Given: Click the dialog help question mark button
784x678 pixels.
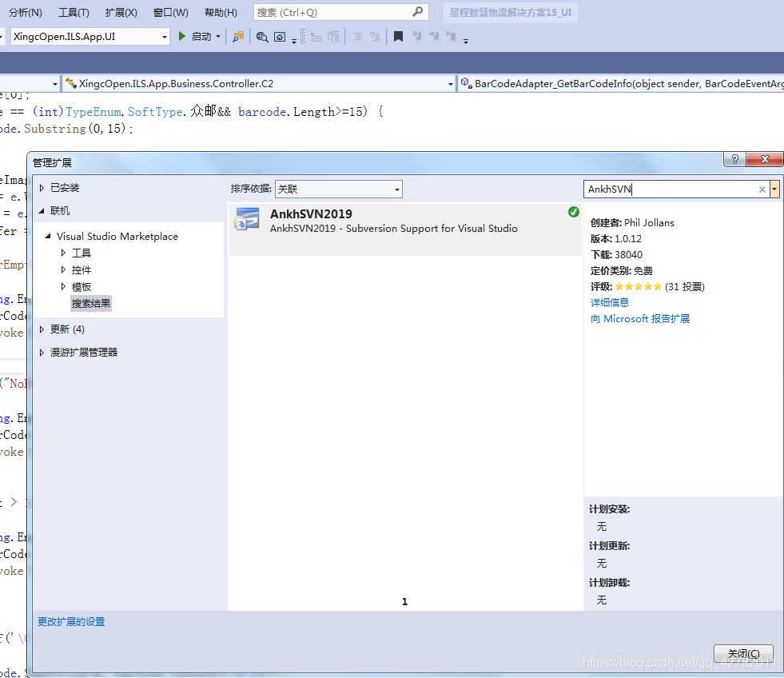Looking at the screenshot, I should click(734, 159).
